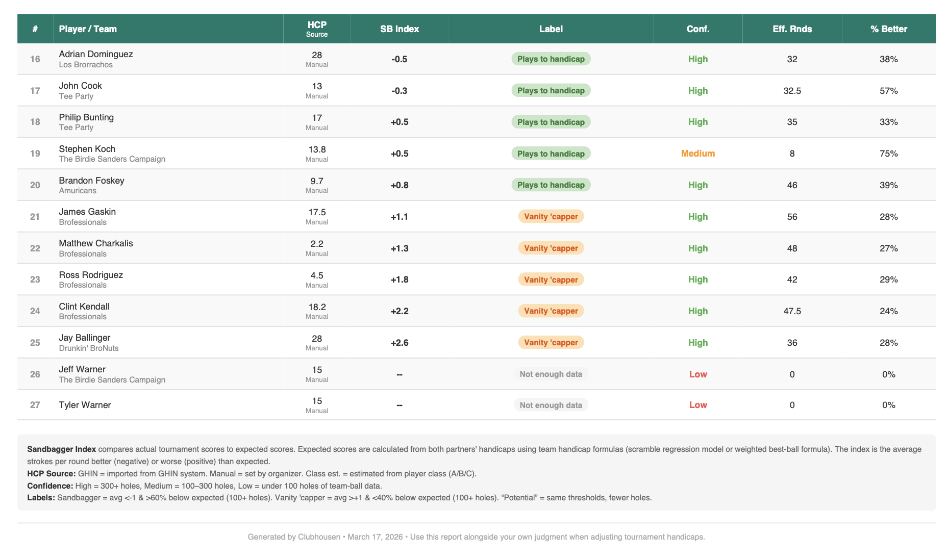Click the 'Vanity 'capper' badge for Clint Kendall
The height and width of the screenshot is (560, 948).
coord(551,311)
